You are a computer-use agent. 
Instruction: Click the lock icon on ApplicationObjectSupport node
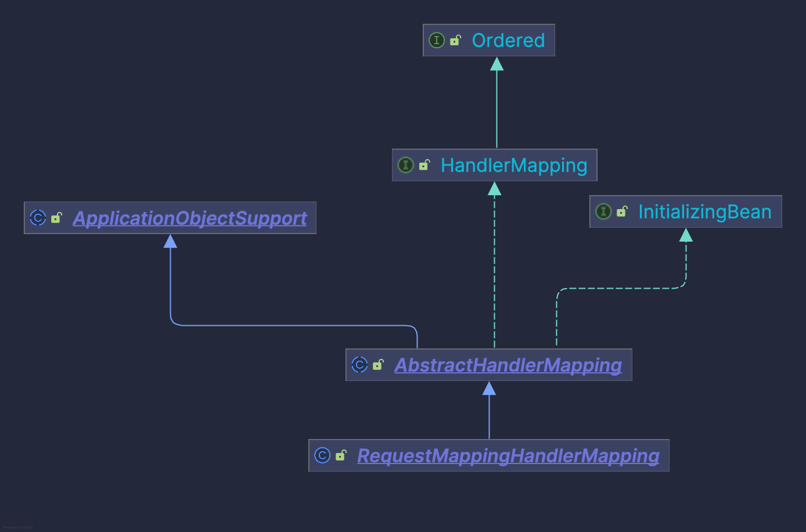click(56, 218)
